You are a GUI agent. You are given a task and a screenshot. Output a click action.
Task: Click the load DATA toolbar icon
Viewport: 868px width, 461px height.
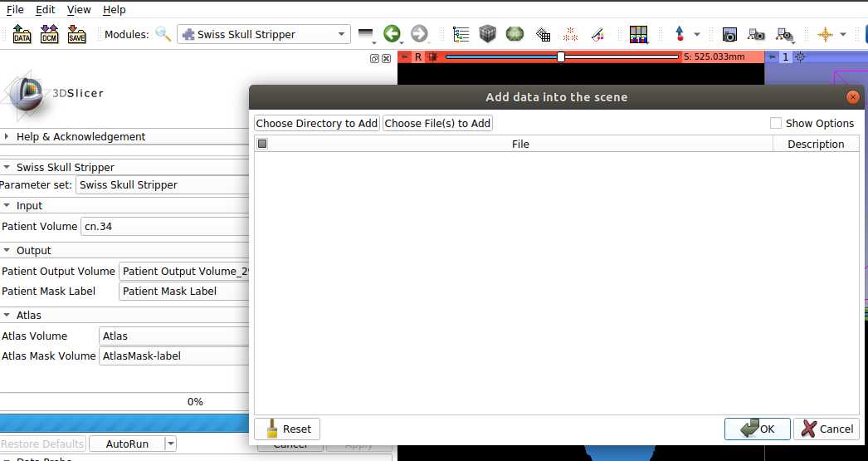[x=22, y=34]
